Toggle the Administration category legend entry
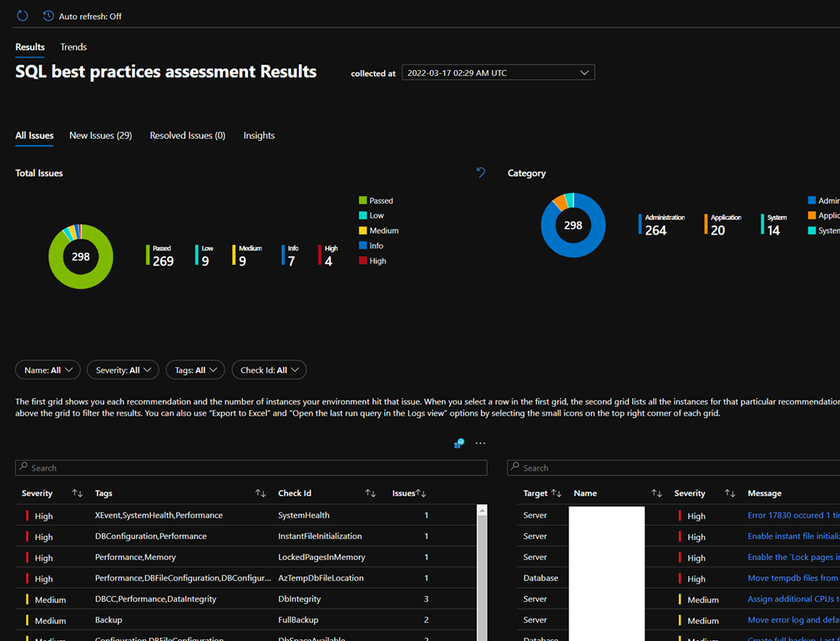This screenshot has width=840, height=641. click(822, 200)
